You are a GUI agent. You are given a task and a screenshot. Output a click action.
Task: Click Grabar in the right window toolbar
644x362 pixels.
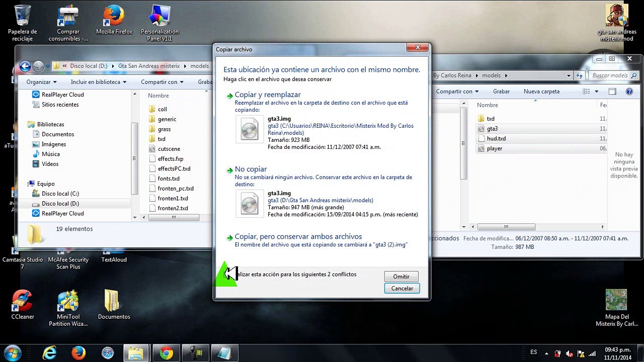501,92
